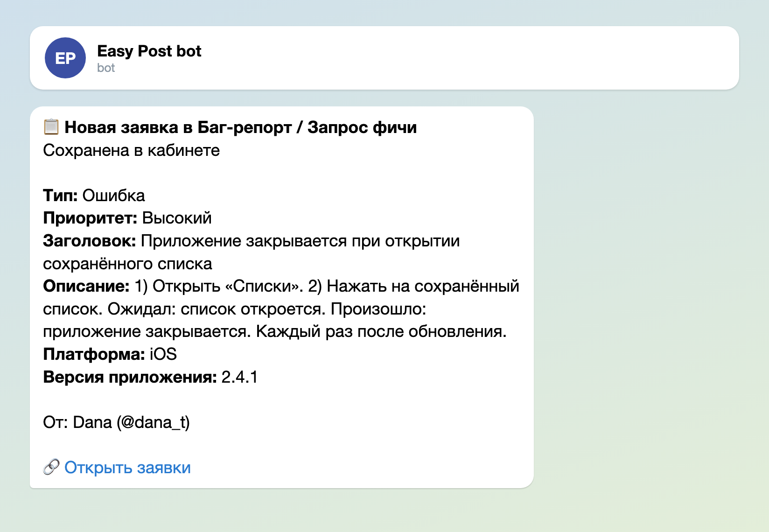769x532 pixels.
Task: Open the Easy Post bot chat title
Action: point(149,51)
